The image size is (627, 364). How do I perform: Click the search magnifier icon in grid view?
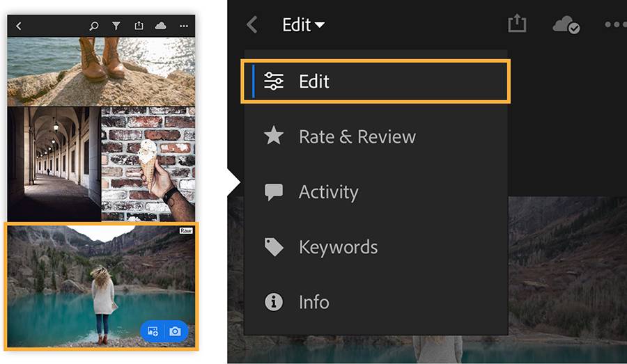pyautogui.click(x=94, y=26)
